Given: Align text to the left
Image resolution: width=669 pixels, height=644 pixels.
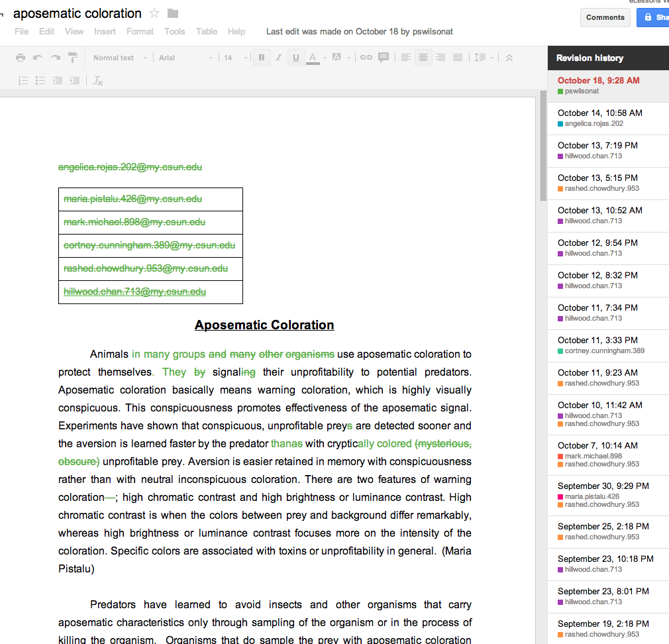Looking at the screenshot, I should (406, 57).
